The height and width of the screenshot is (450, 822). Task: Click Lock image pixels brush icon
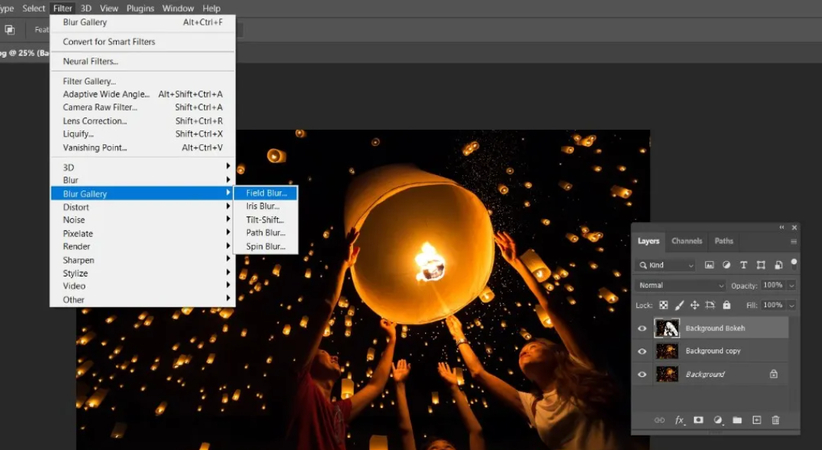click(x=679, y=305)
